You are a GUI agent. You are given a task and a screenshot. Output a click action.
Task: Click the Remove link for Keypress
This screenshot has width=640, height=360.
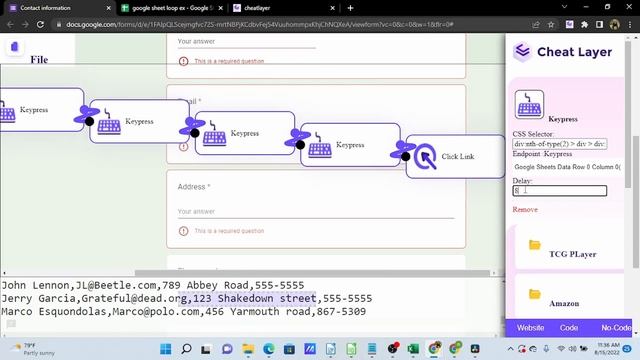(525, 209)
